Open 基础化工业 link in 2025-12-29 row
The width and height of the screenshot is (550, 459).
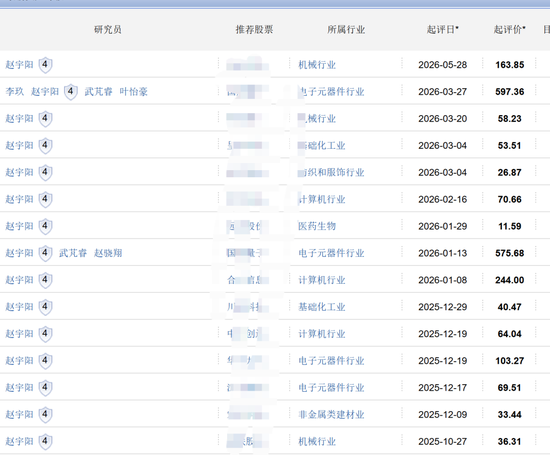click(322, 307)
